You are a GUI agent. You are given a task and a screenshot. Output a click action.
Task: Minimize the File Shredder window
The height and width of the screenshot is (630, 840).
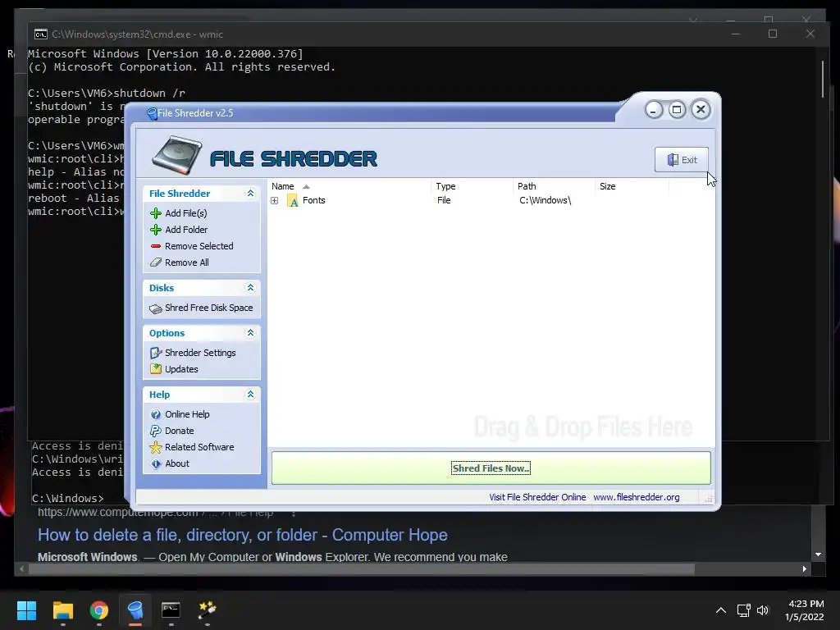click(654, 111)
